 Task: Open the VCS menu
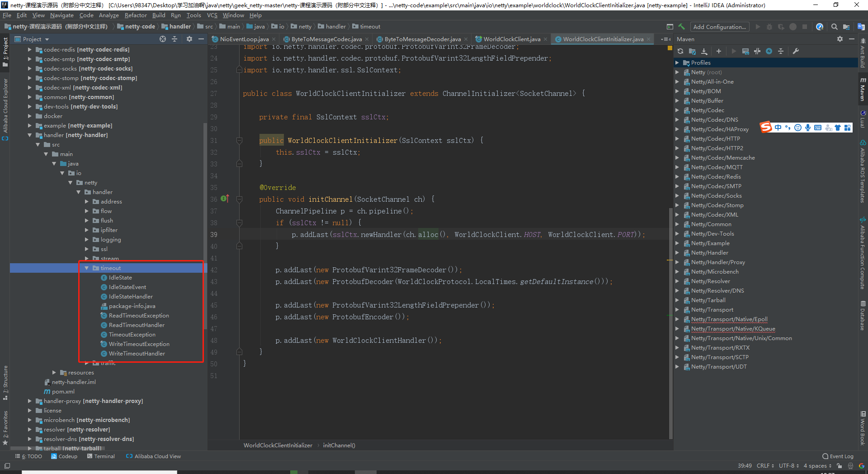point(212,15)
